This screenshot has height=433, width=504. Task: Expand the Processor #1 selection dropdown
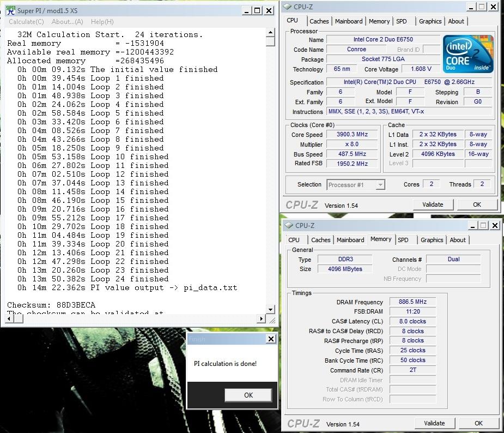pyautogui.click(x=380, y=185)
